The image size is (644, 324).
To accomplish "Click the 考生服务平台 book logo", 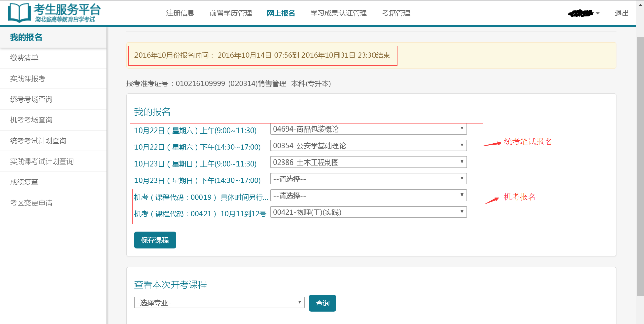I will (x=19, y=13).
